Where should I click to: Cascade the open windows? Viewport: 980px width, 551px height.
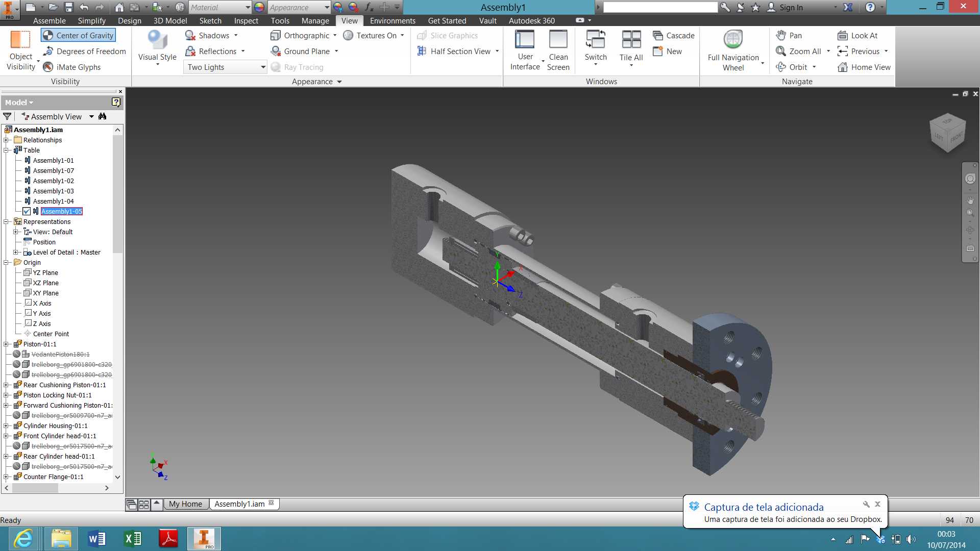(x=674, y=35)
